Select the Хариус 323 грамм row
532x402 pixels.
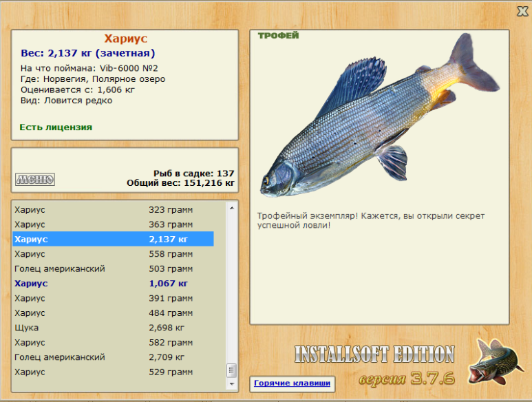(x=114, y=210)
